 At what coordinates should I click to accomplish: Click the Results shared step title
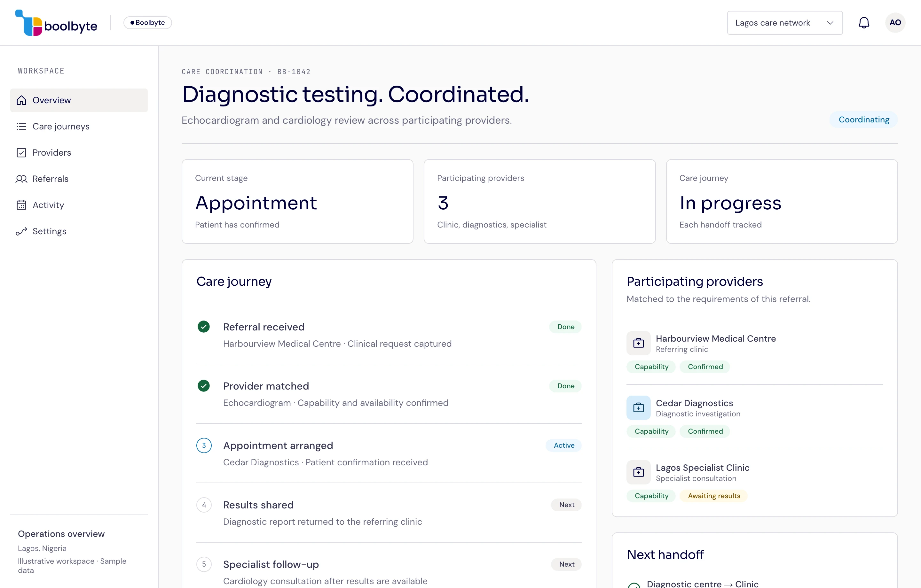click(x=258, y=505)
